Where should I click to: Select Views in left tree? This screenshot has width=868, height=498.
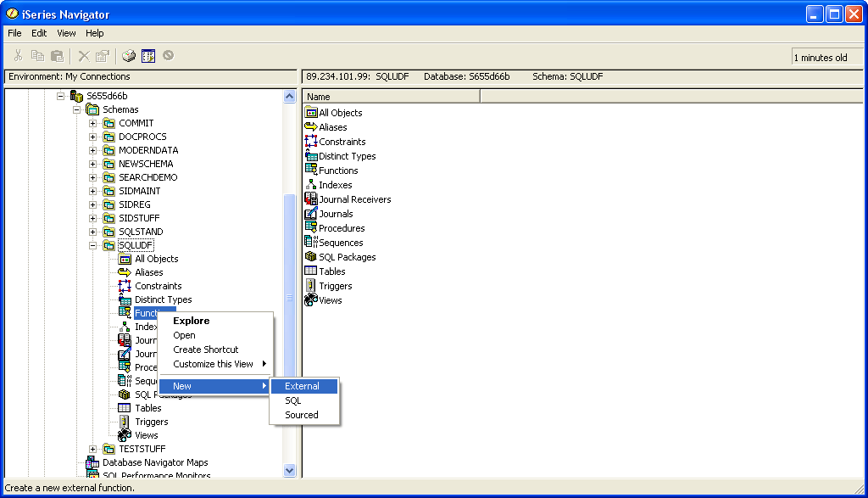pyautogui.click(x=146, y=435)
